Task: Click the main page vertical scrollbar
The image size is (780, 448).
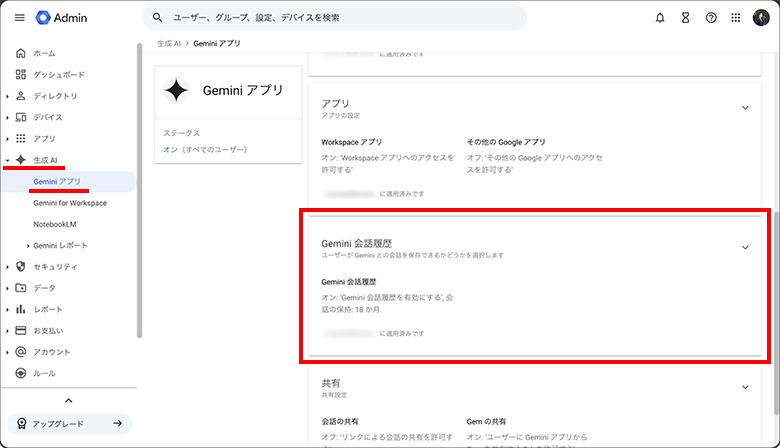Action: tap(776, 312)
